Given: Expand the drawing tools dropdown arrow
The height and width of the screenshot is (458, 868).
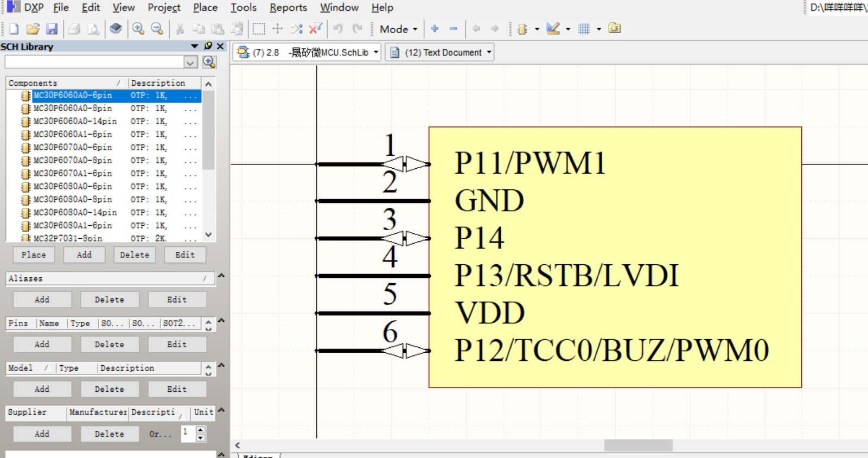Looking at the screenshot, I should coord(568,29).
